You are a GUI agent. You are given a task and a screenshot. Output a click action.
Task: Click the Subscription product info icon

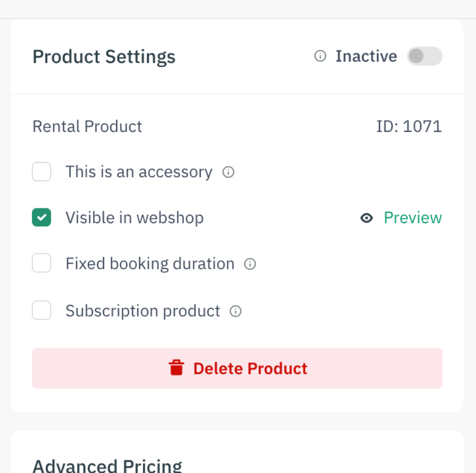[x=236, y=311]
